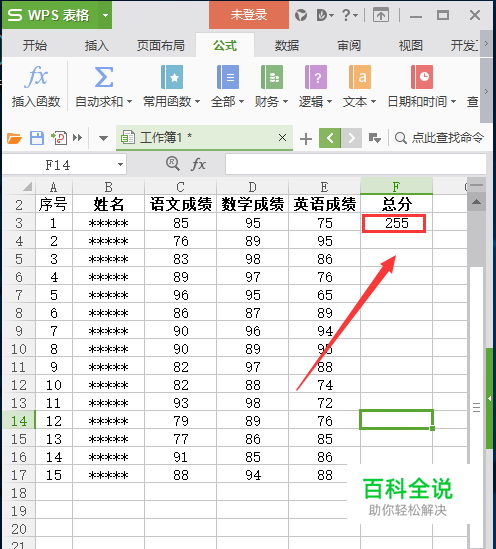
Task: Select row 14 header
Action: coord(19,421)
